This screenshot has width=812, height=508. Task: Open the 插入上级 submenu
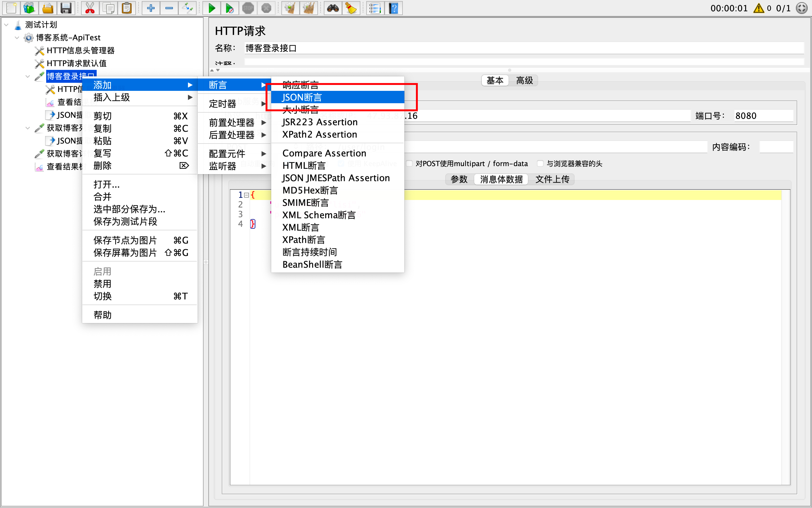point(140,97)
